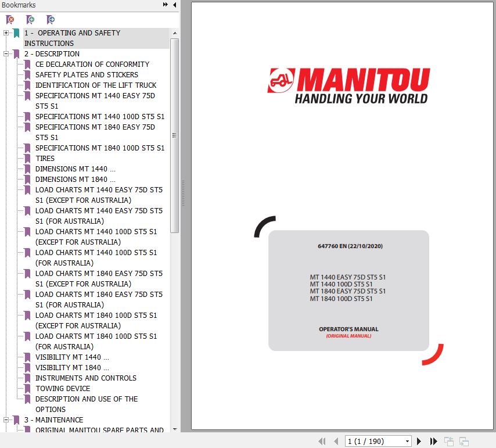Screen dimensions: 496x448
Task: Click the delete bookmark icon
Action: tap(10, 20)
